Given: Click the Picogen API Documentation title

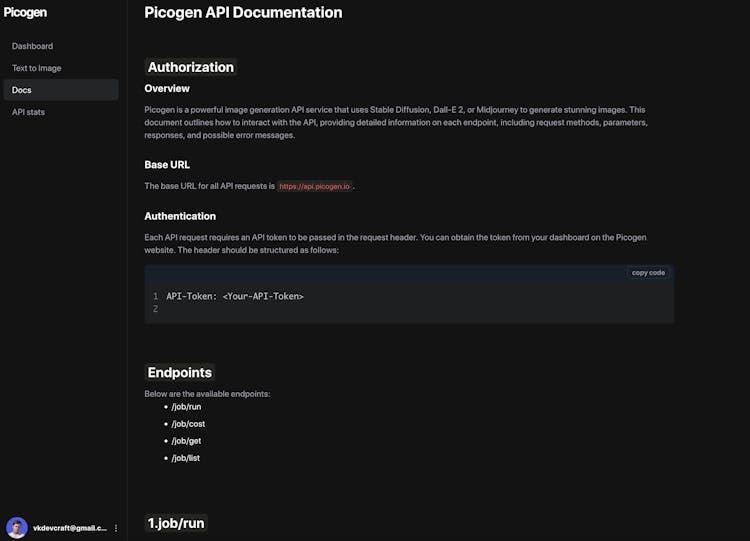Looking at the screenshot, I should coord(243,13).
